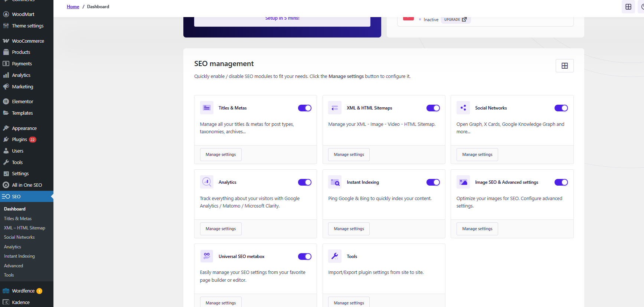The width and height of the screenshot is (644, 307).
Task: Disable the Social Networks toggle
Action: [561, 108]
